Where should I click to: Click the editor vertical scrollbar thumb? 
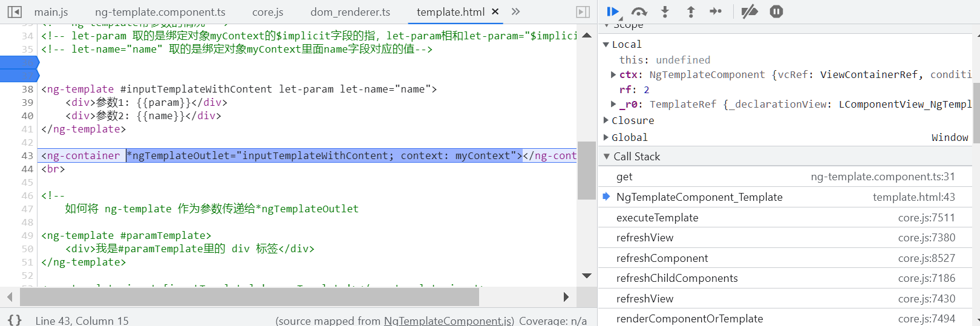(x=587, y=170)
